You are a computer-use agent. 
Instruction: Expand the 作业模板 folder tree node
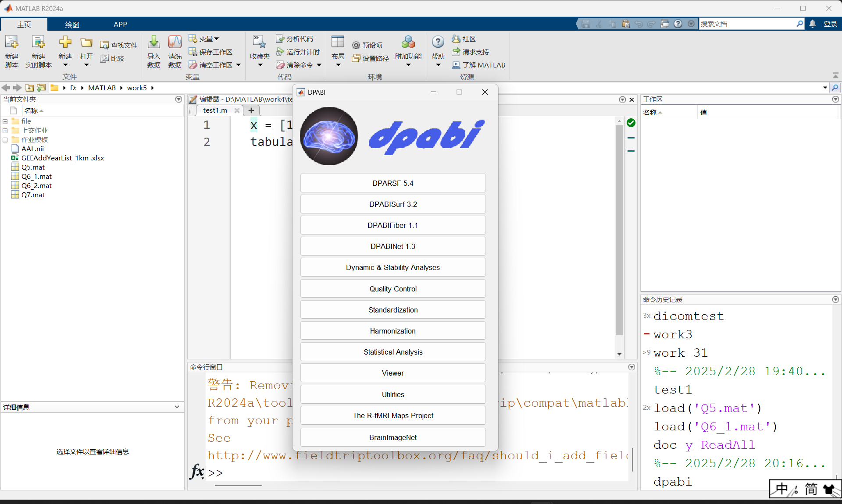(x=5, y=140)
